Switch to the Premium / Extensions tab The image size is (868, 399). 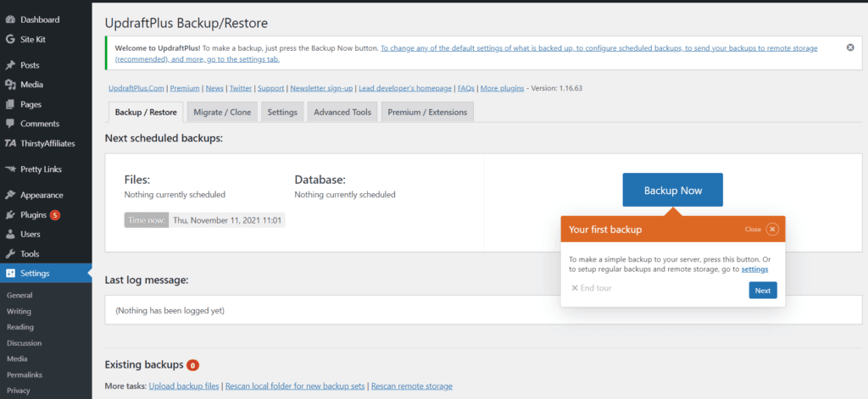pyautogui.click(x=427, y=112)
